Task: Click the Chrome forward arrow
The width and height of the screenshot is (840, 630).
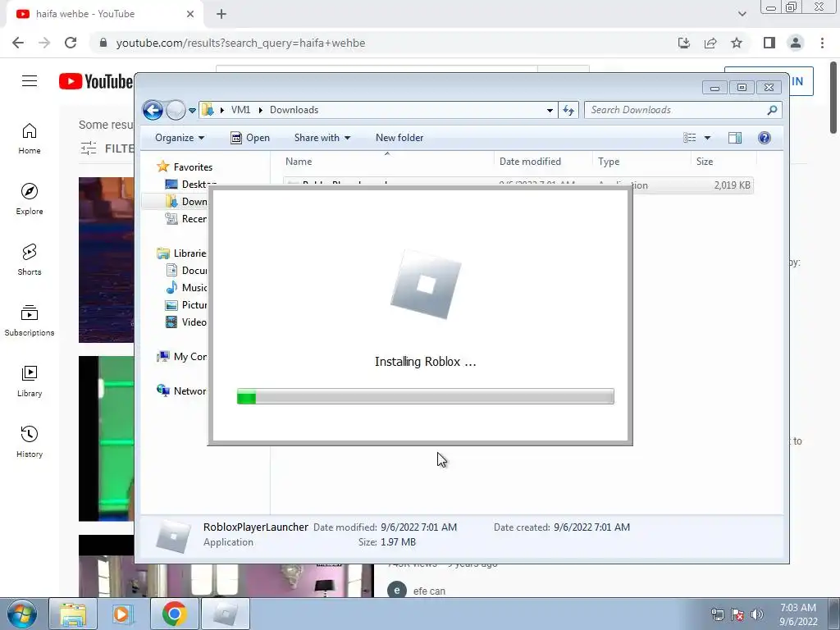Action: [44, 43]
